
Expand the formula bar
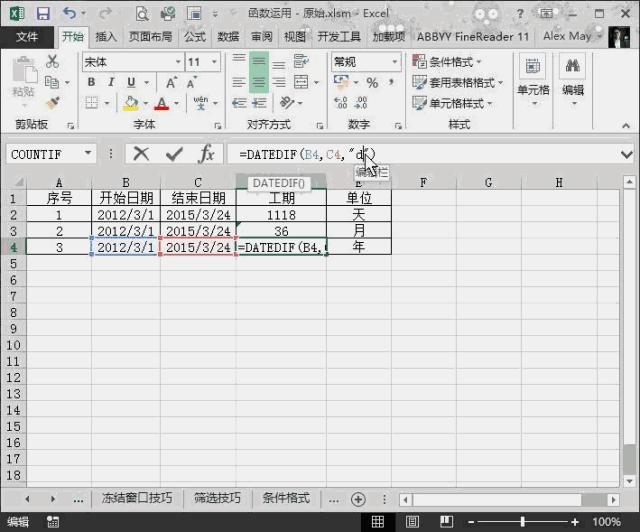pyautogui.click(x=627, y=154)
